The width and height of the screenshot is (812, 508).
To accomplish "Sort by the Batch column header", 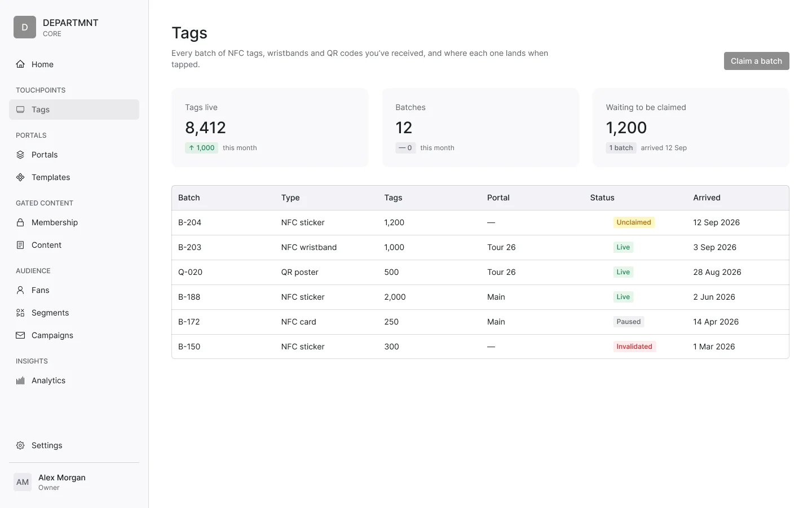I will point(189,198).
